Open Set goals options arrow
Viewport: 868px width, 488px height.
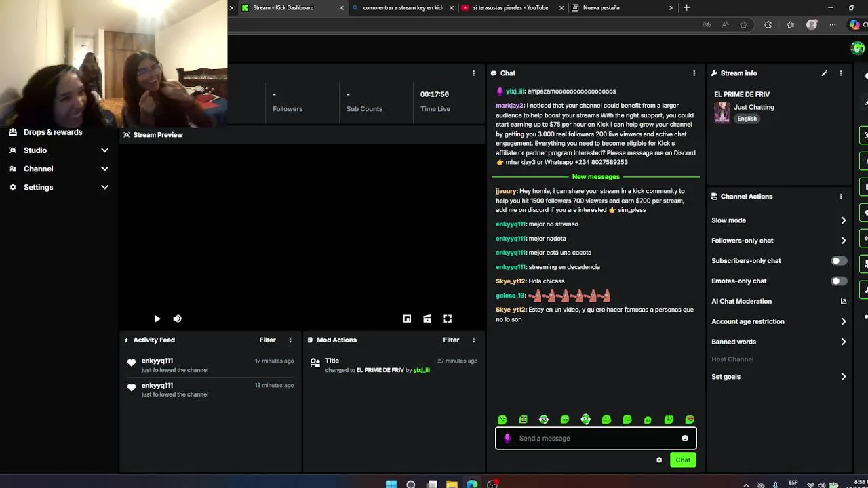844,377
